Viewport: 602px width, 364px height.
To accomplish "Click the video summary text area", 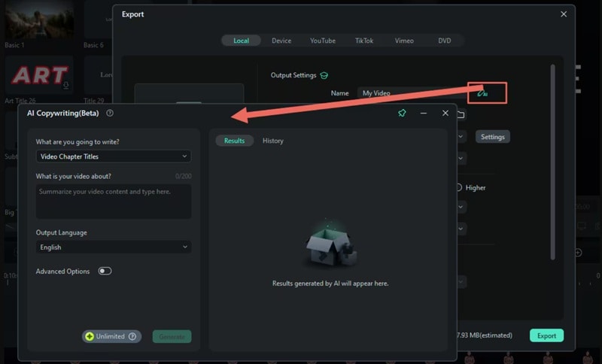I will pyautogui.click(x=114, y=202).
